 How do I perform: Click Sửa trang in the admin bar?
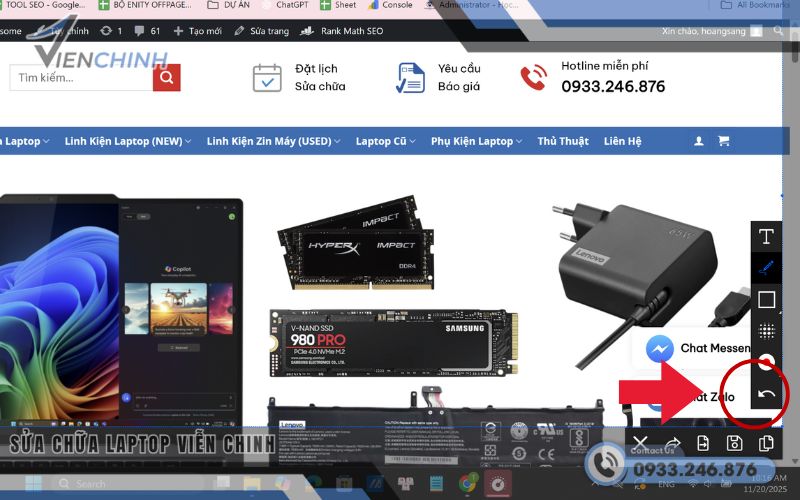(x=262, y=31)
